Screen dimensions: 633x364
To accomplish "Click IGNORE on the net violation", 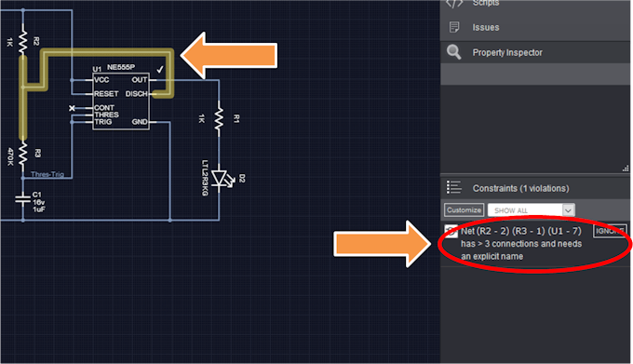I will tap(610, 231).
